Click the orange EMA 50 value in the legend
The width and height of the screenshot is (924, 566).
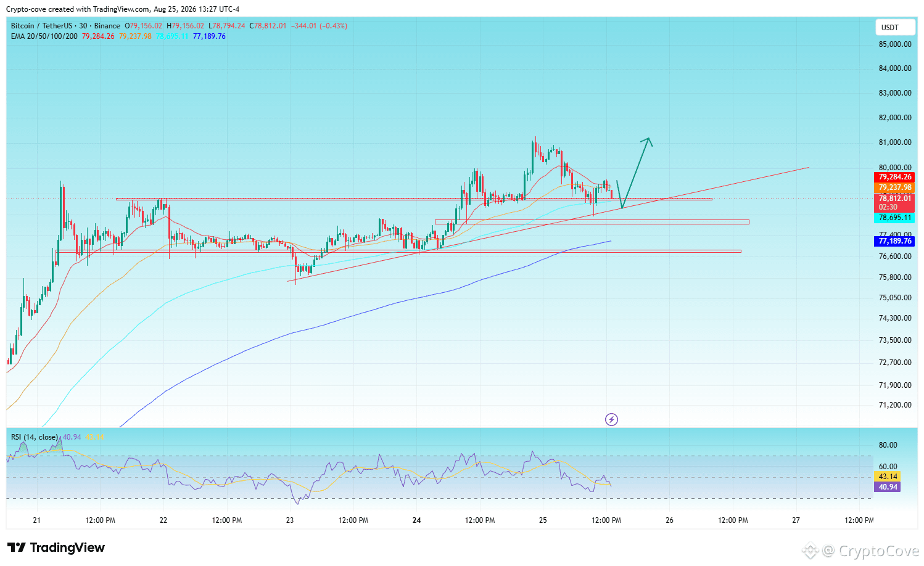coord(135,36)
